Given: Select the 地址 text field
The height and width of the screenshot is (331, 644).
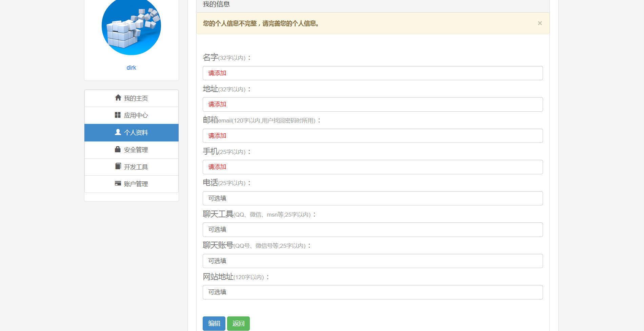Looking at the screenshot, I should pyautogui.click(x=373, y=105).
